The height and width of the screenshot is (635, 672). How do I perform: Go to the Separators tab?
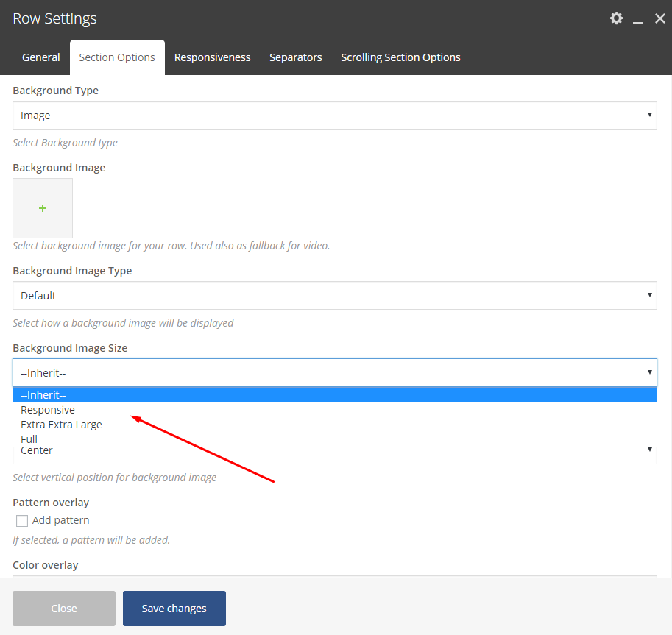(295, 57)
